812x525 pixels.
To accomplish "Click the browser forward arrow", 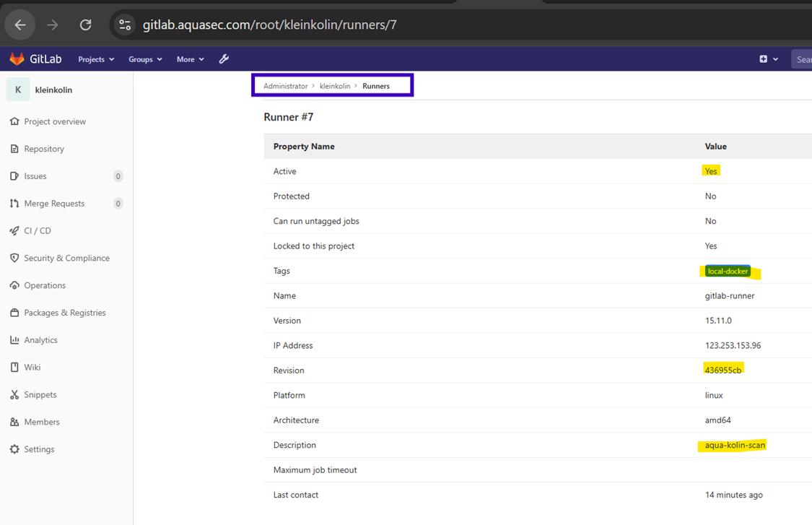I will click(x=52, y=25).
